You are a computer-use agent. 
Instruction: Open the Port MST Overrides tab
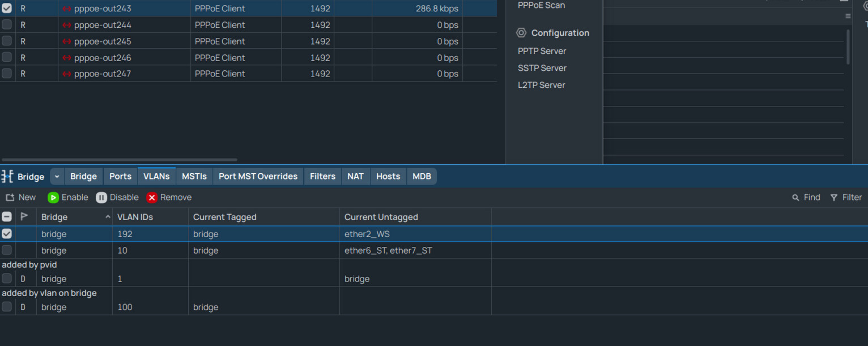(258, 177)
